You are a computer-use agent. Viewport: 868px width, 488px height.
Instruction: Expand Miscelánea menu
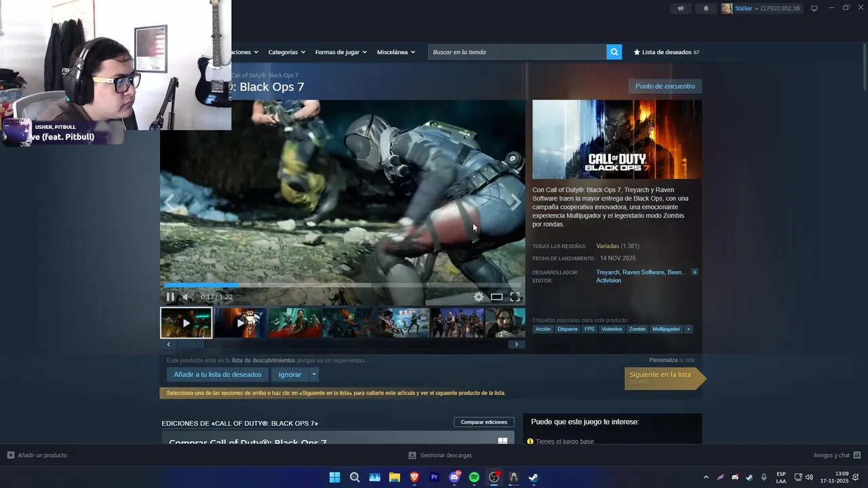pos(397,52)
